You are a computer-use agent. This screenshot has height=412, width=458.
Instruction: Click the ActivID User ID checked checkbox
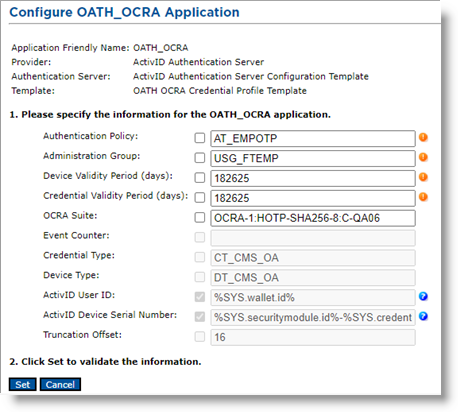pyautogui.click(x=200, y=297)
